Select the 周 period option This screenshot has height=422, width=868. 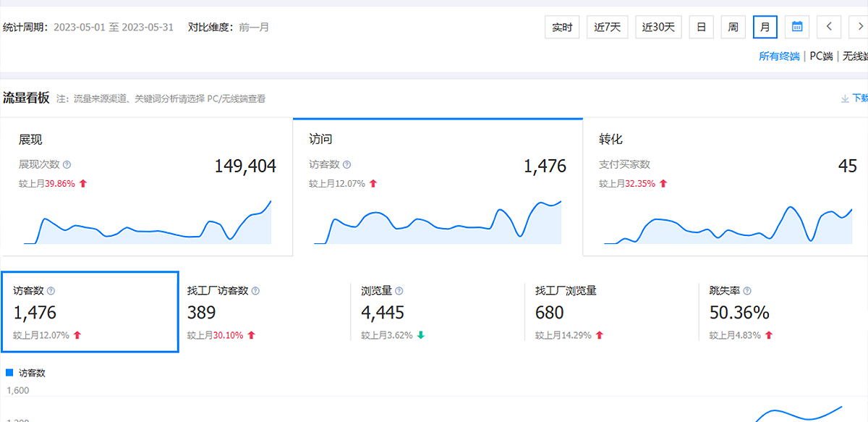[x=733, y=27]
